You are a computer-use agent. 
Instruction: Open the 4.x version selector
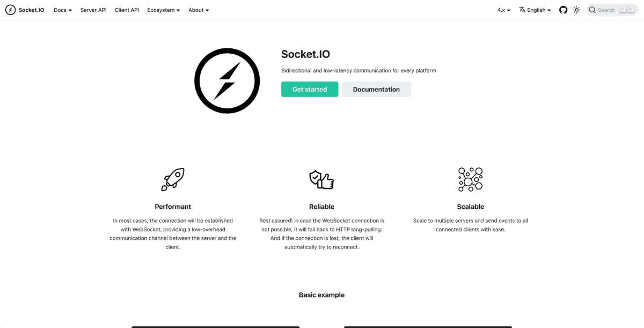504,10
